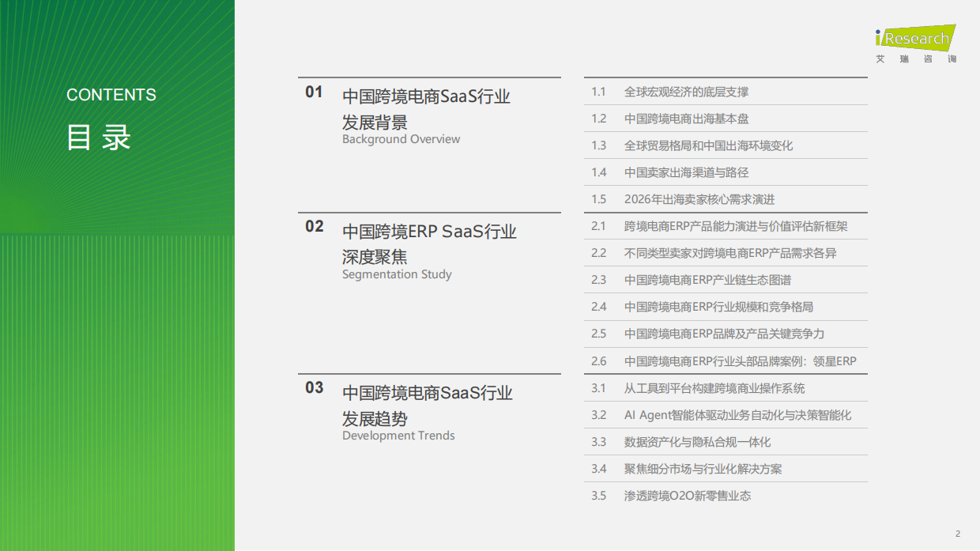The height and width of the screenshot is (551, 980).
Task: Click section number 01
Action: pos(315,92)
